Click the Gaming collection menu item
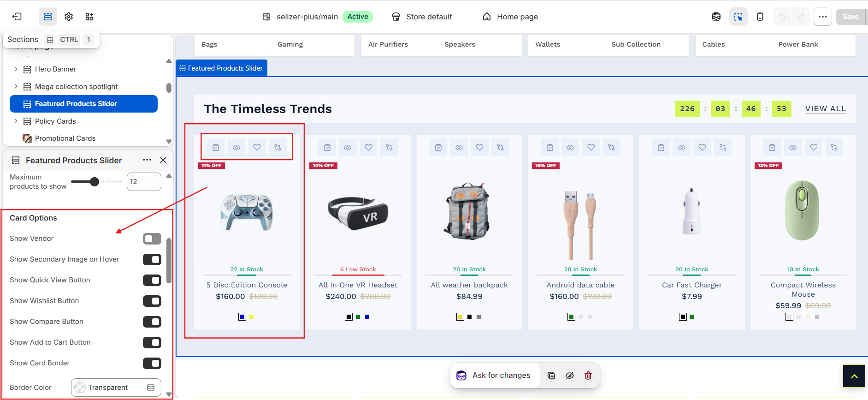This screenshot has height=400, width=868. click(290, 44)
